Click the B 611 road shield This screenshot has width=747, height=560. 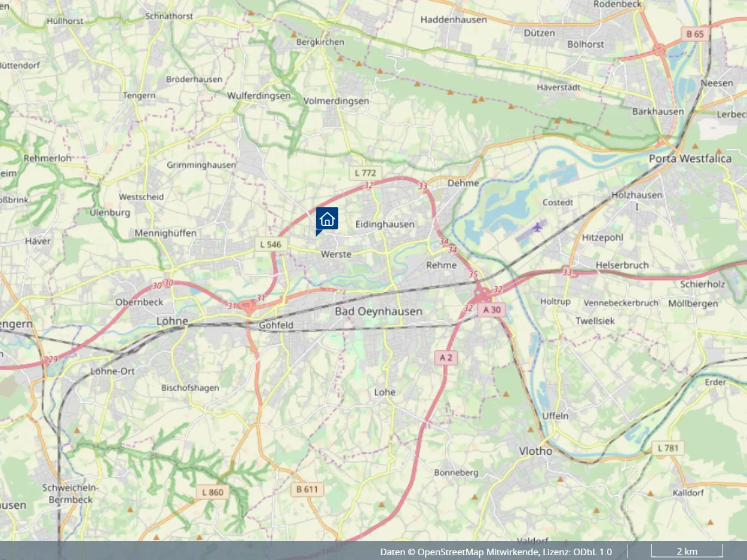coord(307,489)
